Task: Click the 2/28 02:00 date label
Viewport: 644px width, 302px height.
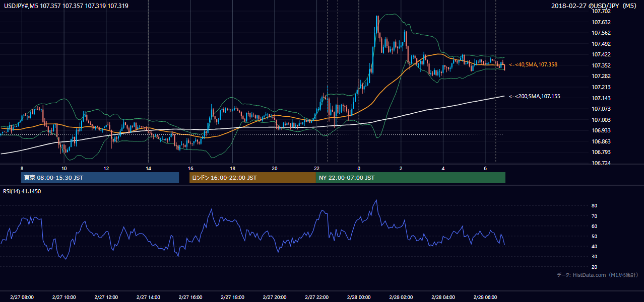Action: pos(401,297)
